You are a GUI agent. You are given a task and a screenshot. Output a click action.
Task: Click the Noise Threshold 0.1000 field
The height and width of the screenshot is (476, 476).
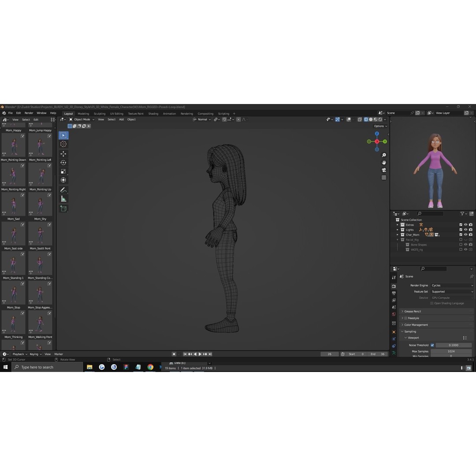click(454, 345)
